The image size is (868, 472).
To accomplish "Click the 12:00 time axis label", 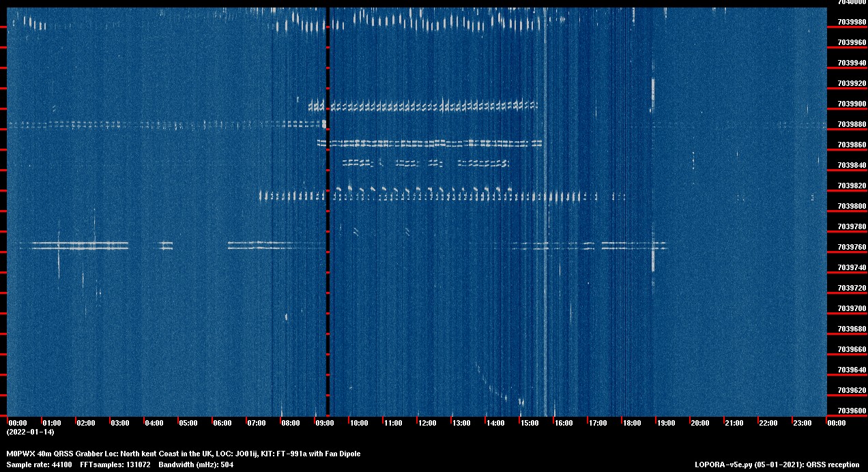I will click(x=427, y=423).
